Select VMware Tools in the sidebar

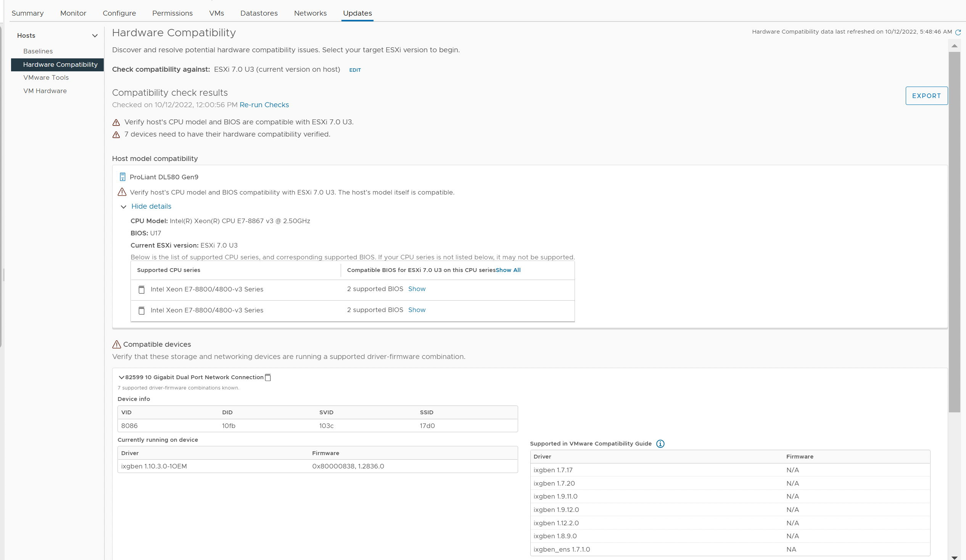(x=46, y=77)
